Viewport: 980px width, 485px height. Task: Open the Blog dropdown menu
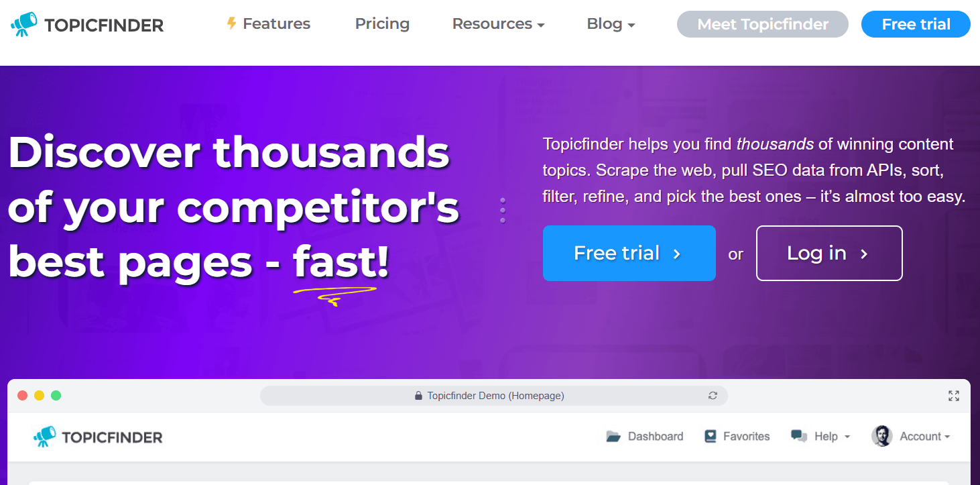611,24
